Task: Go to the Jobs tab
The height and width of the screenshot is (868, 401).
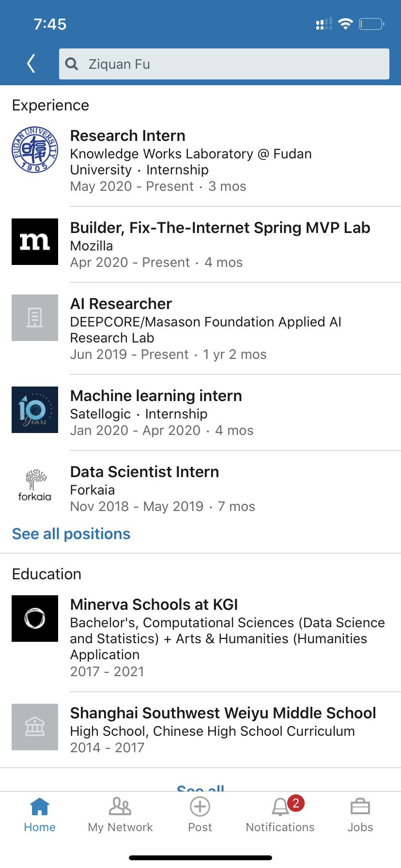Action: coord(360,815)
